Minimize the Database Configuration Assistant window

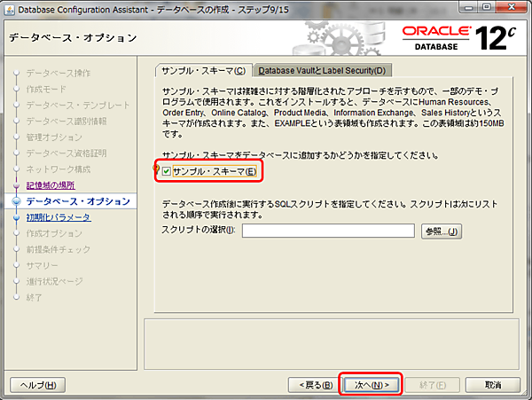click(x=470, y=7)
